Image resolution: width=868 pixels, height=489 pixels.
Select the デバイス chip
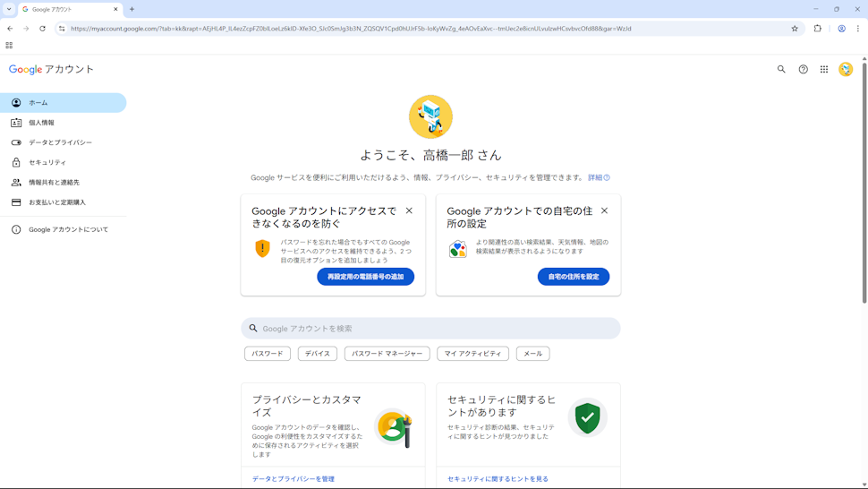(317, 354)
